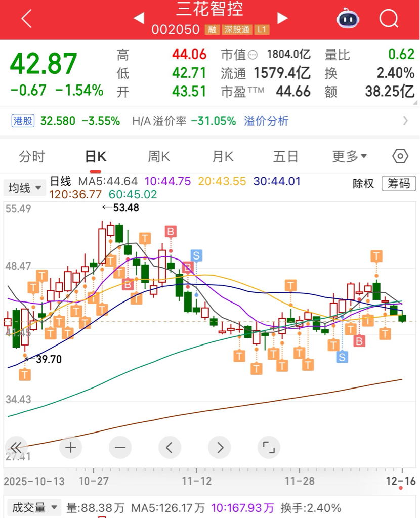Click the upper red B buy marker

pyautogui.click(x=171, y=232)
